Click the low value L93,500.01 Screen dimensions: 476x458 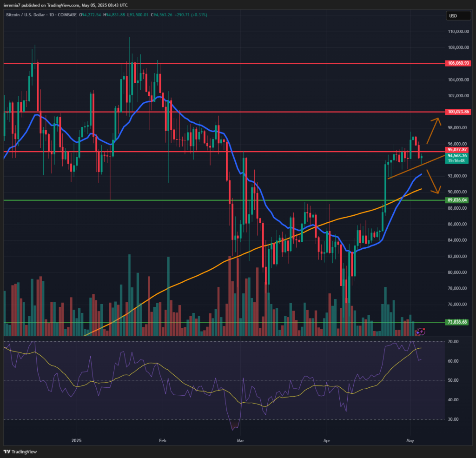[138, 14]
